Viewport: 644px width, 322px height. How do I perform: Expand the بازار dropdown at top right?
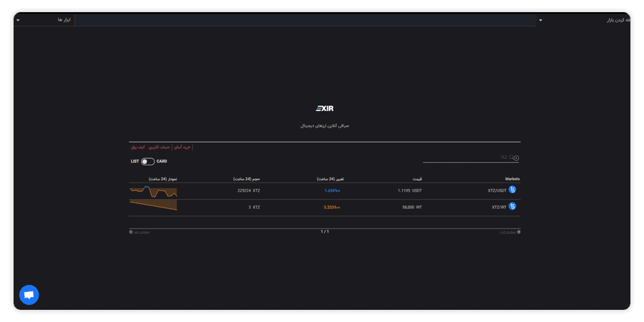coord(540,20)
